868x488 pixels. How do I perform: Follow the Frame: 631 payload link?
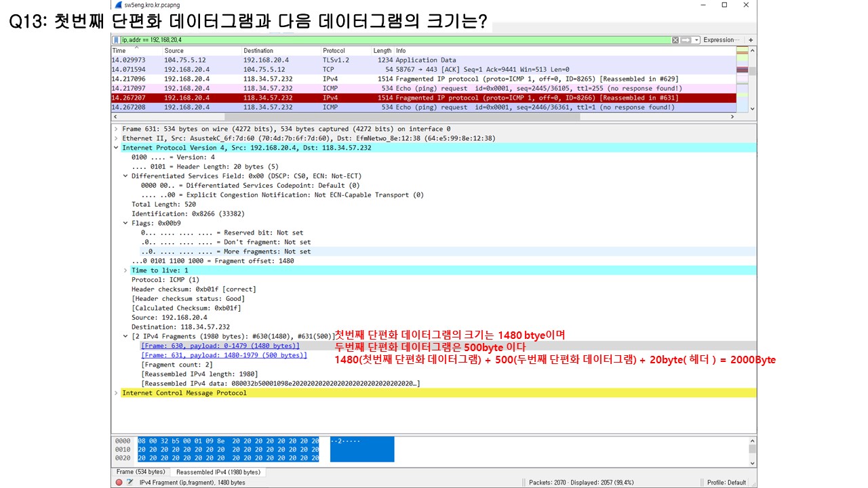point(224,355)
